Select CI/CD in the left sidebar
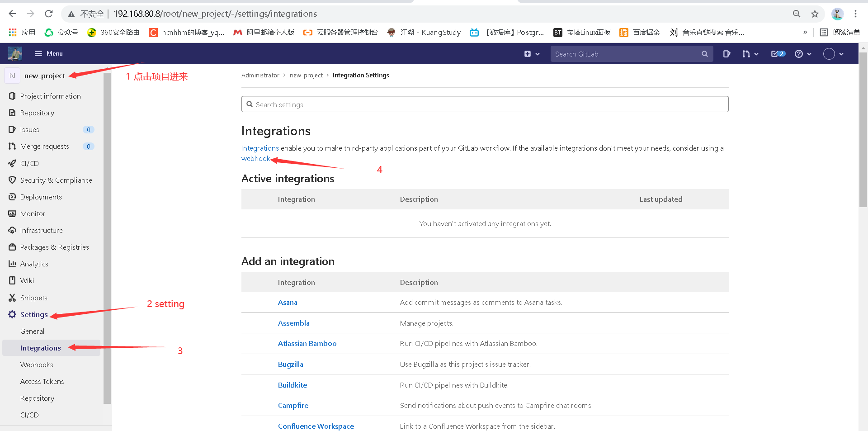 [x=29, y=163]
